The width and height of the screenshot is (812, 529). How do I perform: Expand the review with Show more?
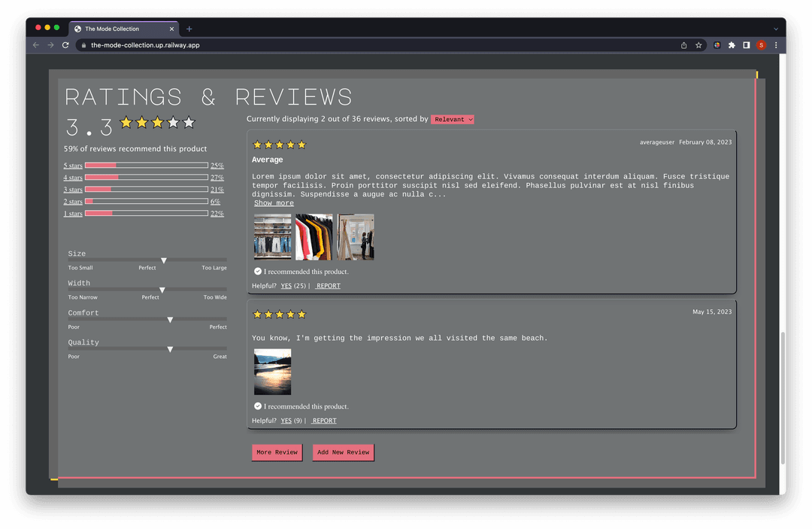(x=274, y=202)
